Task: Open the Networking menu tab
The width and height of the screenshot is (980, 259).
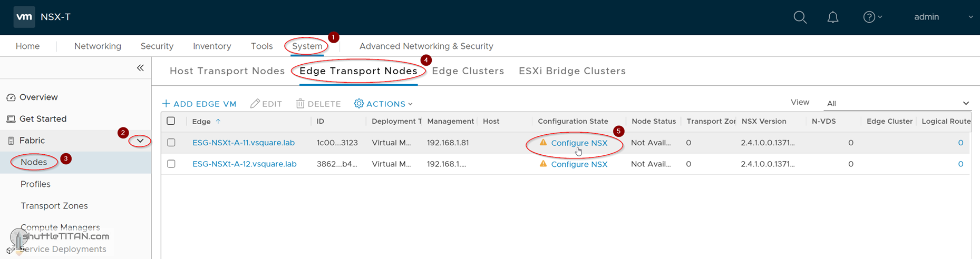Action: click(x=98, y=46)
